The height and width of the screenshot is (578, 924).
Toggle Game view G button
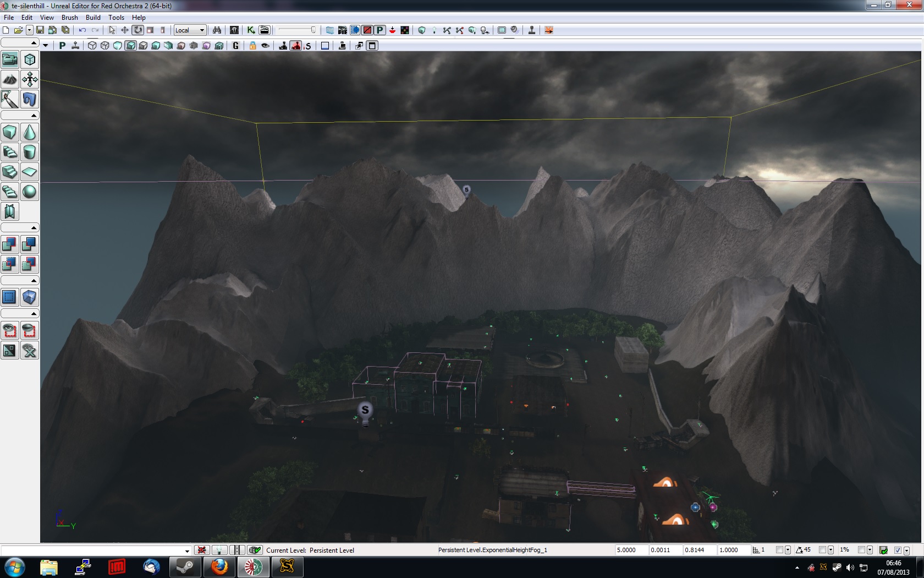coord(236,46)
